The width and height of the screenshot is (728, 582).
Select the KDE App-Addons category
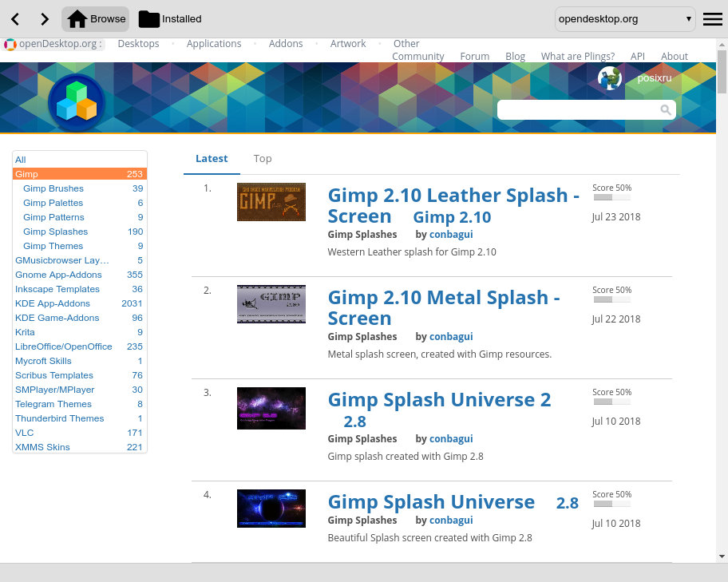point(80,303)
